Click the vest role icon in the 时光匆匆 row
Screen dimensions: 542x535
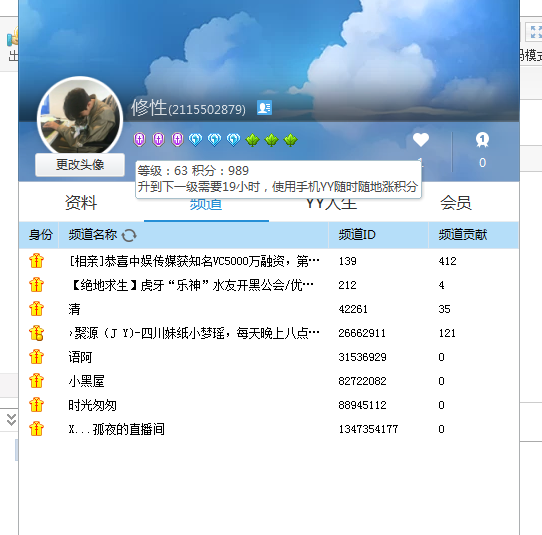tap(36, 405)
